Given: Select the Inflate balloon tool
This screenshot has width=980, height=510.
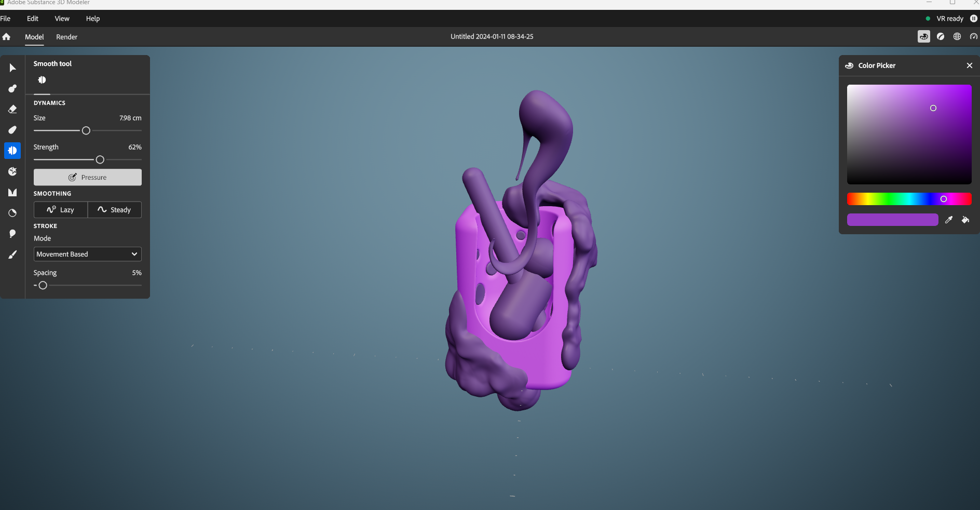Looking at the screenshot, I should (x=12, y=234).
